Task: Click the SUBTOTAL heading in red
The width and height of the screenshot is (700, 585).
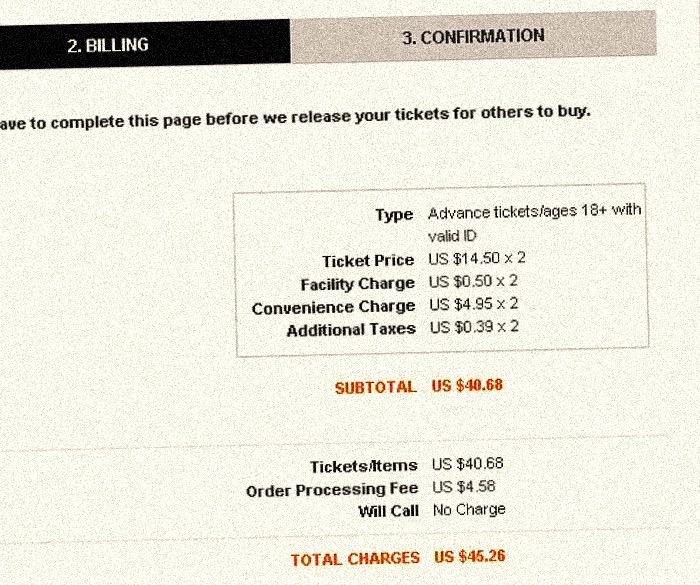Action: [376, 387]
